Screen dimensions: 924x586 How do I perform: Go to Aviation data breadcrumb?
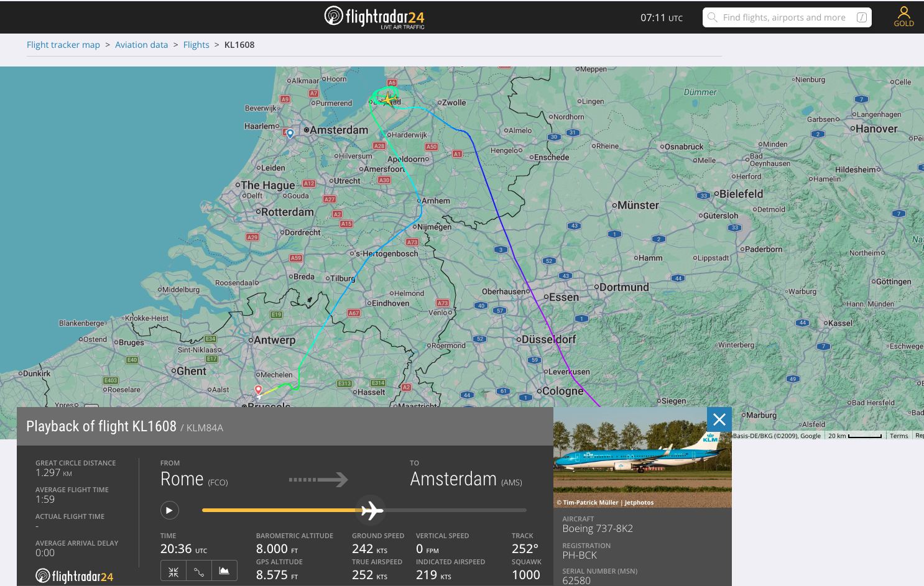tap(142, 45)
